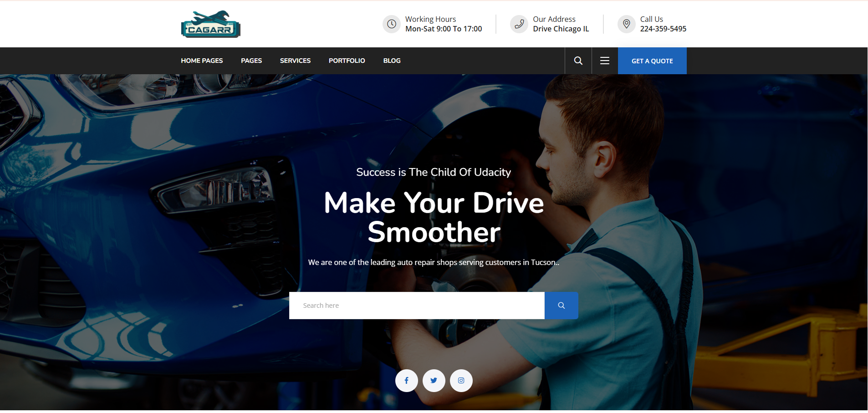Screen dimensions: 868x413
Task: Click the Make Your Drive Smoother headline
Action: pyautogui.click(x=434, y=217)
